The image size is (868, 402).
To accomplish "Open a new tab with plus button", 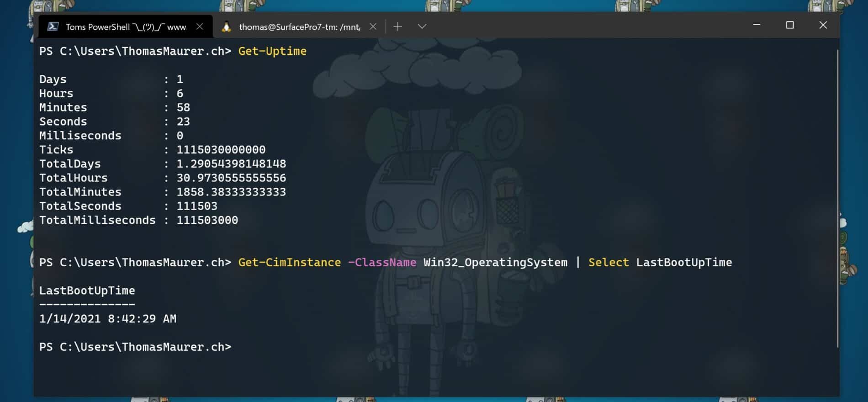I will (x=397, y=26).
